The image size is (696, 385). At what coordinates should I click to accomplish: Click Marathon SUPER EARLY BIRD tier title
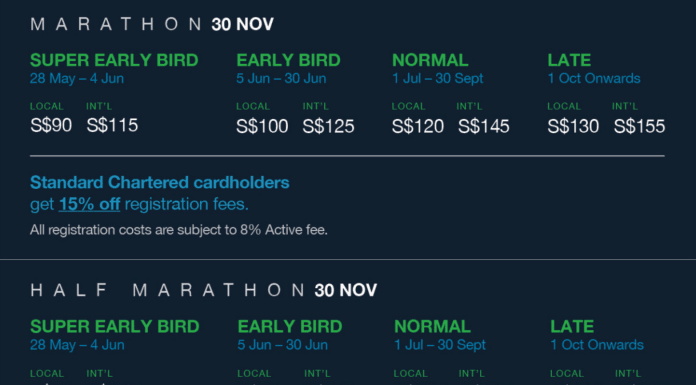pos(114,60)
